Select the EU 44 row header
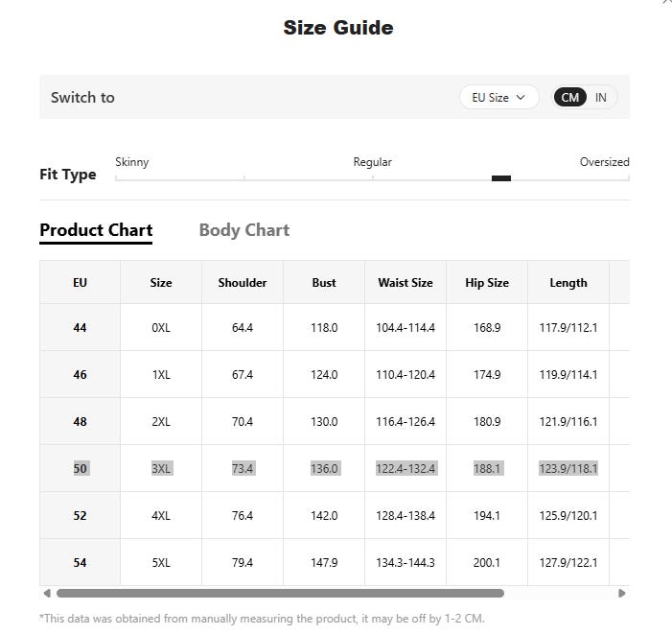672x634 pixels. [81, 327]
